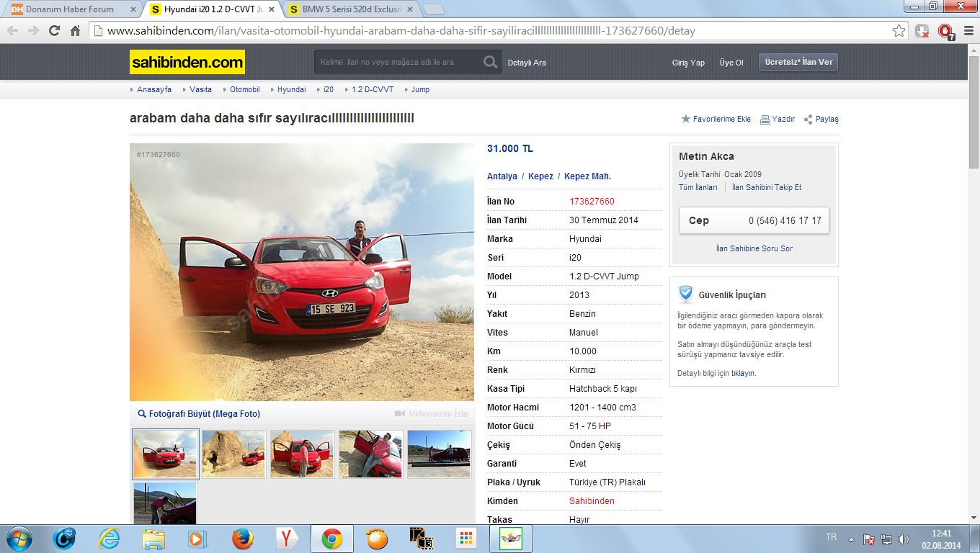Click the browser forward arrow

pos(33,31)
